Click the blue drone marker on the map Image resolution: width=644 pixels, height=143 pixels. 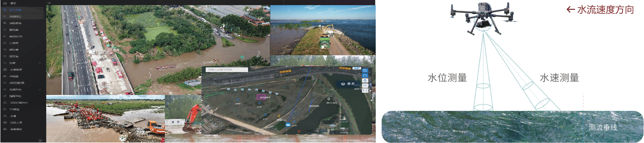coord(288,124)
